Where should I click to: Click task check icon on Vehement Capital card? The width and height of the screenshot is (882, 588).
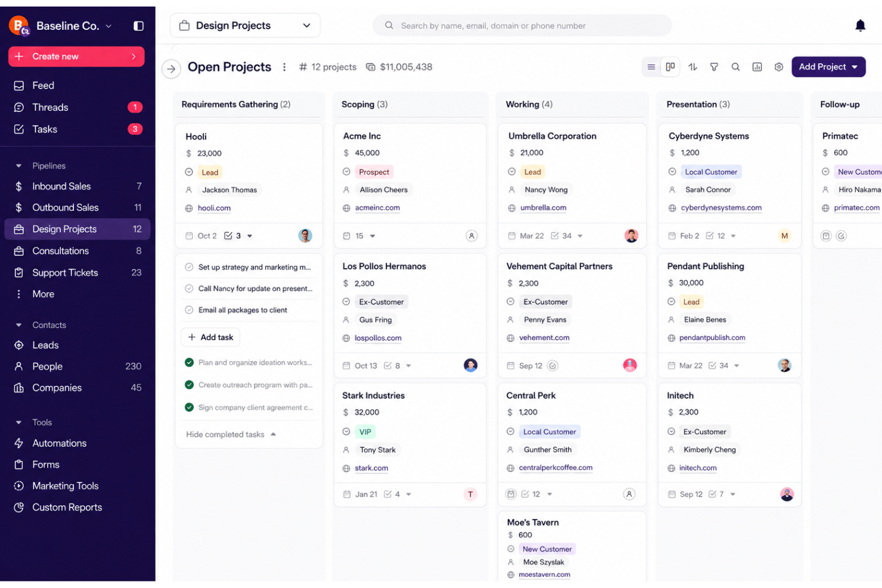point(552,366)
